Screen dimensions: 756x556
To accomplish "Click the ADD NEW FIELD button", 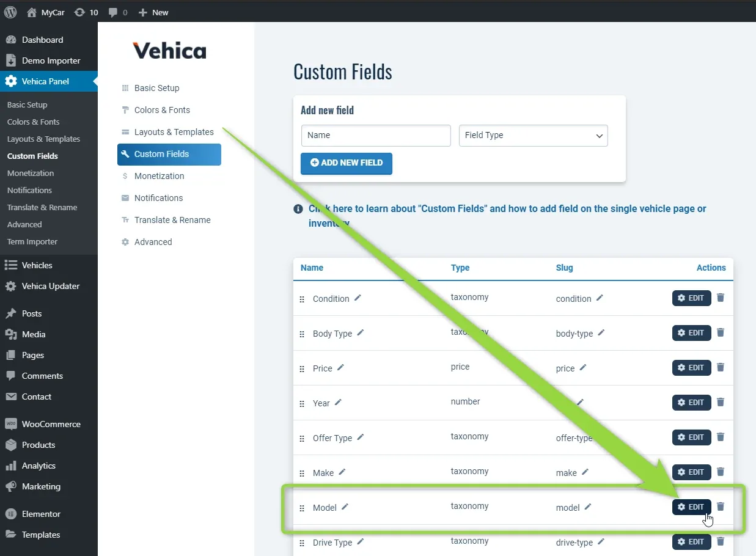I will pos(347,163).
